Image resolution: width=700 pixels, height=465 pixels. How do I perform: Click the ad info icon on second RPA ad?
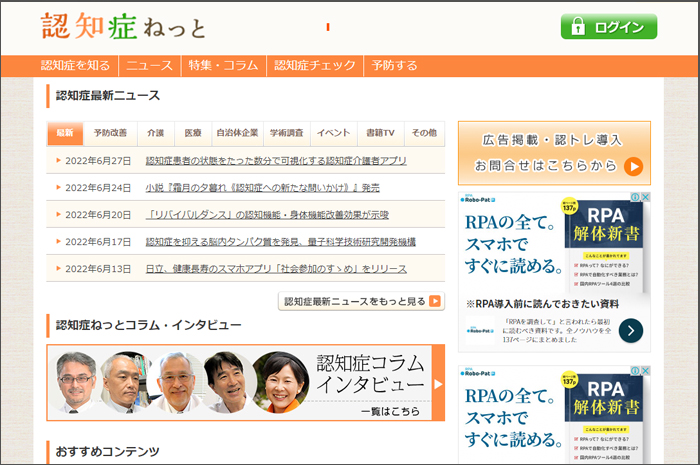(x=636, y=370)
